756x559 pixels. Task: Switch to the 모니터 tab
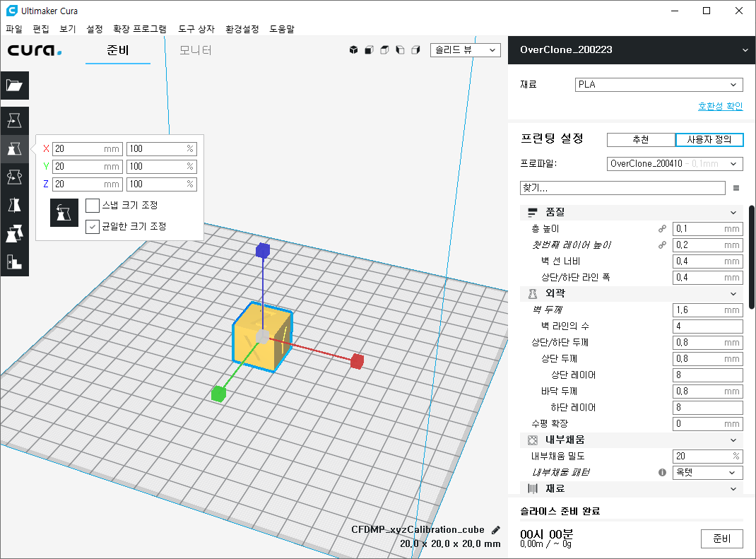point(195,50)
